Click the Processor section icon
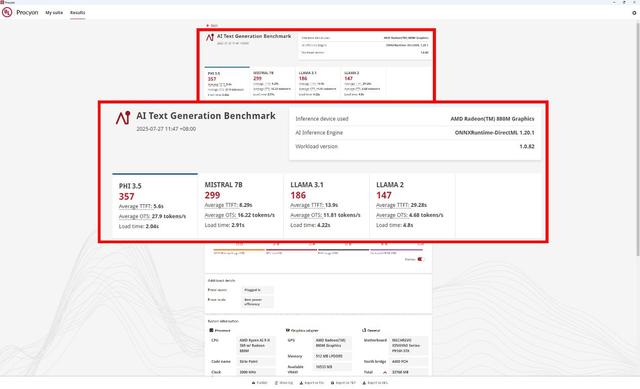This screenshot has width=640, height=389. coord(211,330)
